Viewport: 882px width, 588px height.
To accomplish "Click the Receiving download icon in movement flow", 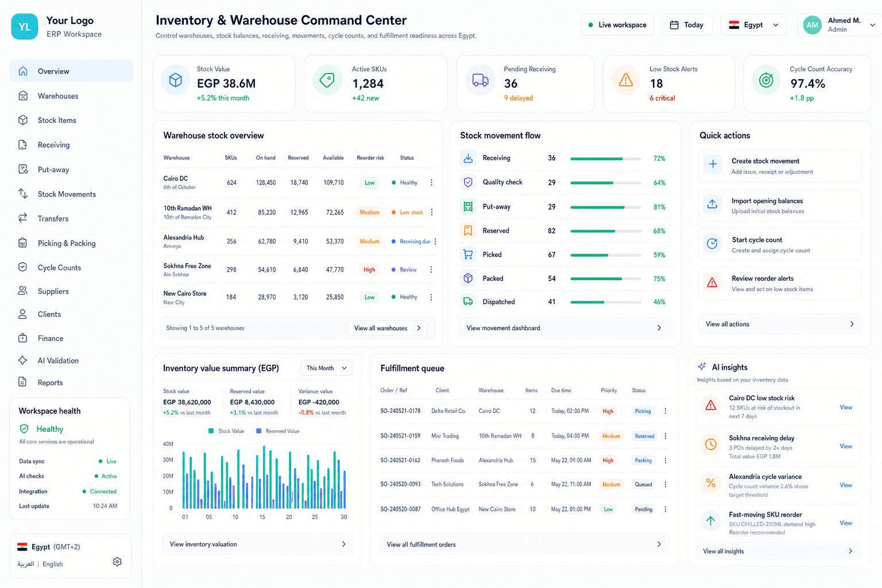I will point(468,158).
